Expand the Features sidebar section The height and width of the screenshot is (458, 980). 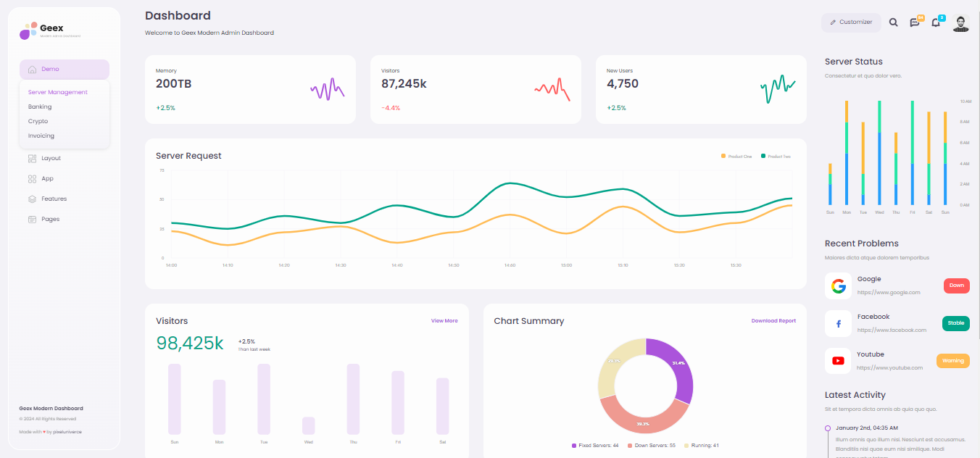pyautogui.click(x=54, y=199)
